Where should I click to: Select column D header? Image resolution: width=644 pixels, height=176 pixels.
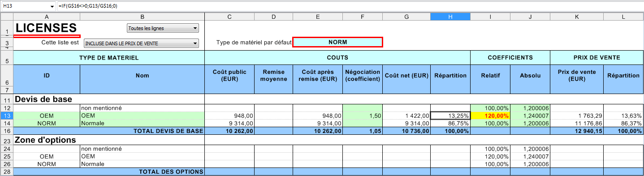(273, 17)
